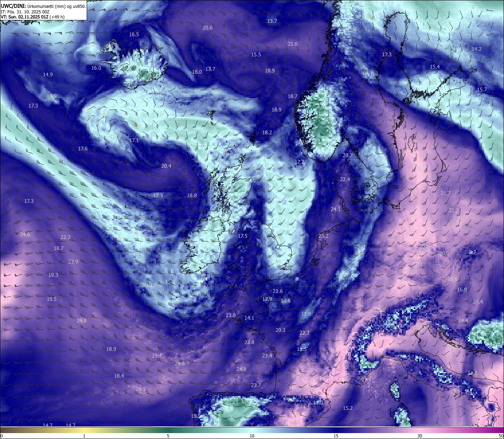Click the map value 17.5
504x439 pixels.
pyautogui.click(x=243, y=236)
